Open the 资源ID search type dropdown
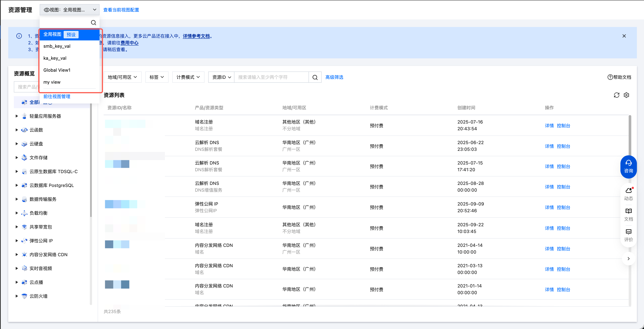The image size is (644, 329). tap(221, 77)
